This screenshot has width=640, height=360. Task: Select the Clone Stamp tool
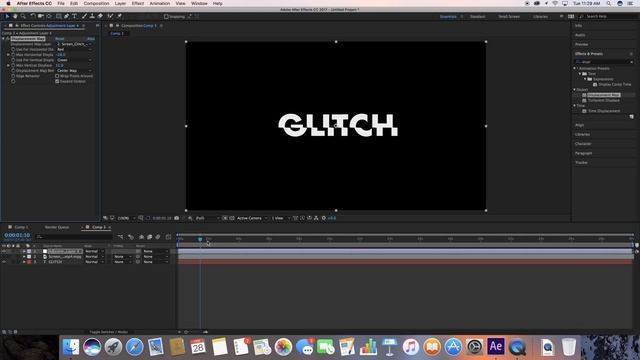coord(92,16)
